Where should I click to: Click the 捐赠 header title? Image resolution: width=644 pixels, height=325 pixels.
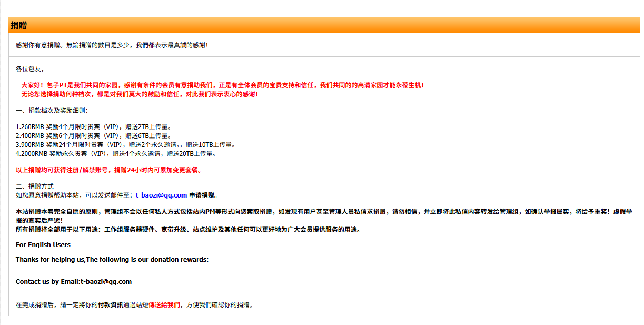[x=19, y=25]
